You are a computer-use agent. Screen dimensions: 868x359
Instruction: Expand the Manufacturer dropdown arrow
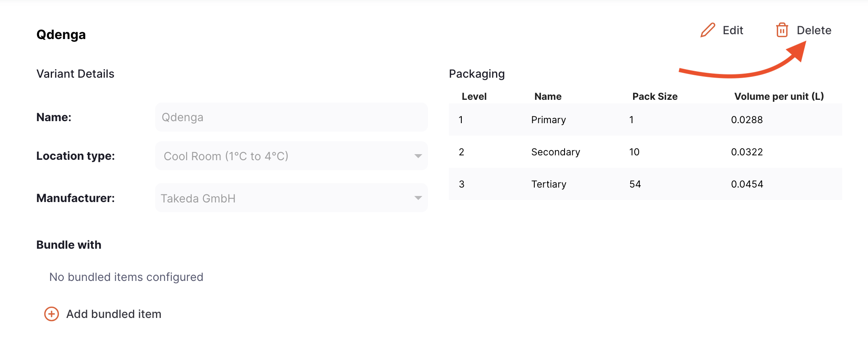click(x=418, y=198)
